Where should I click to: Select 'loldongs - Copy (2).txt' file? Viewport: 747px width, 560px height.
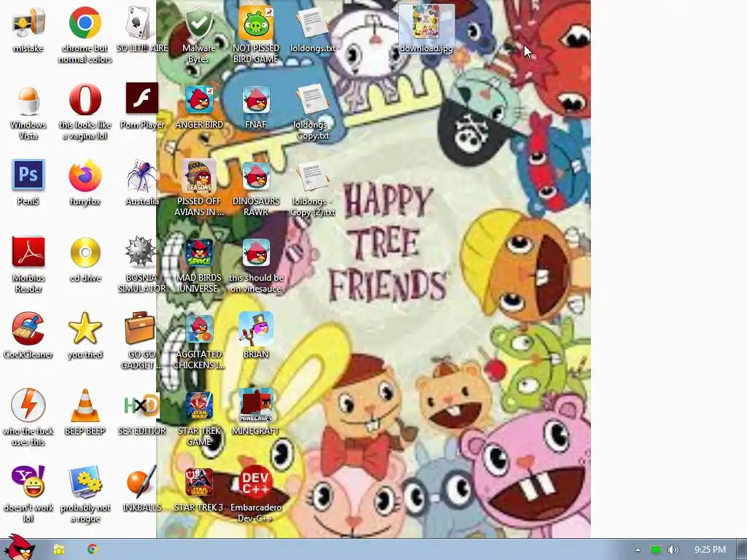[312, 176]
